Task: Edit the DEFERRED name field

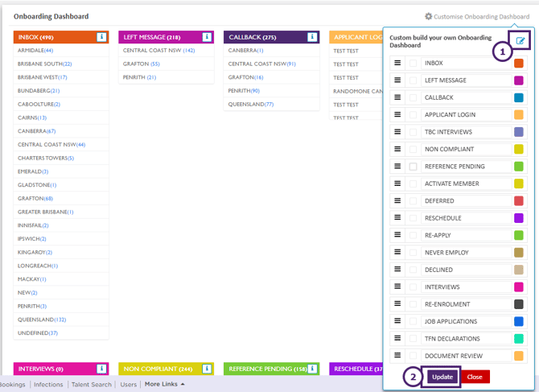Action: coord(466,200)
